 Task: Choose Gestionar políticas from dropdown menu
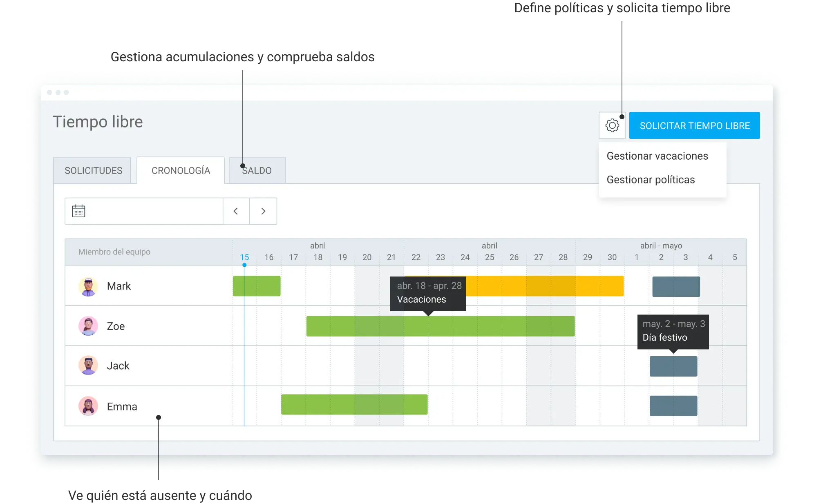click(651, 180)
